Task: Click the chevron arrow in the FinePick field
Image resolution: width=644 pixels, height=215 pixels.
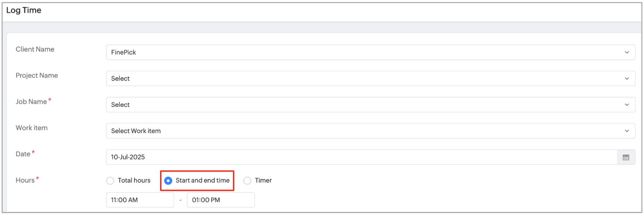Action: click(627, 53)
